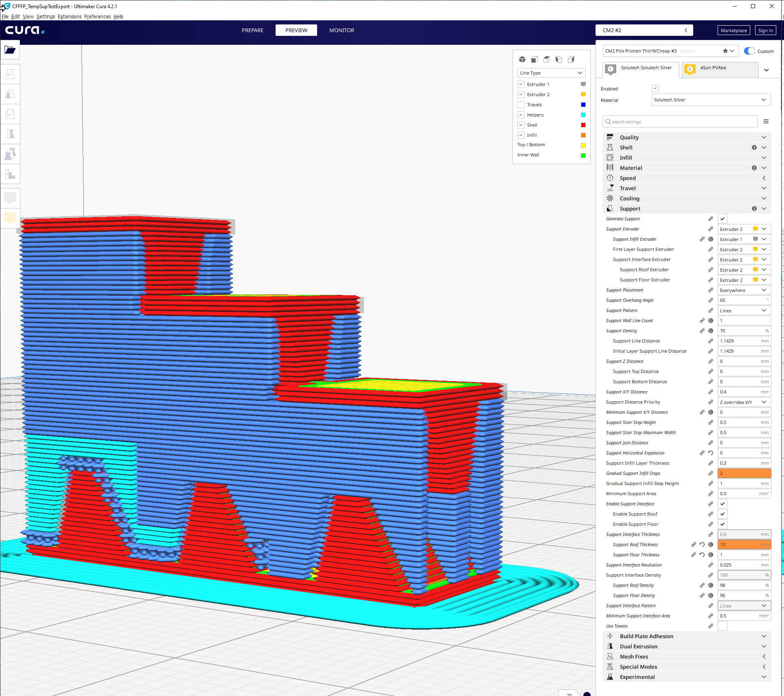This screenshot has width=784, height=696.
Task: Toggle the Custom settings switch
Action: (749, 51)
